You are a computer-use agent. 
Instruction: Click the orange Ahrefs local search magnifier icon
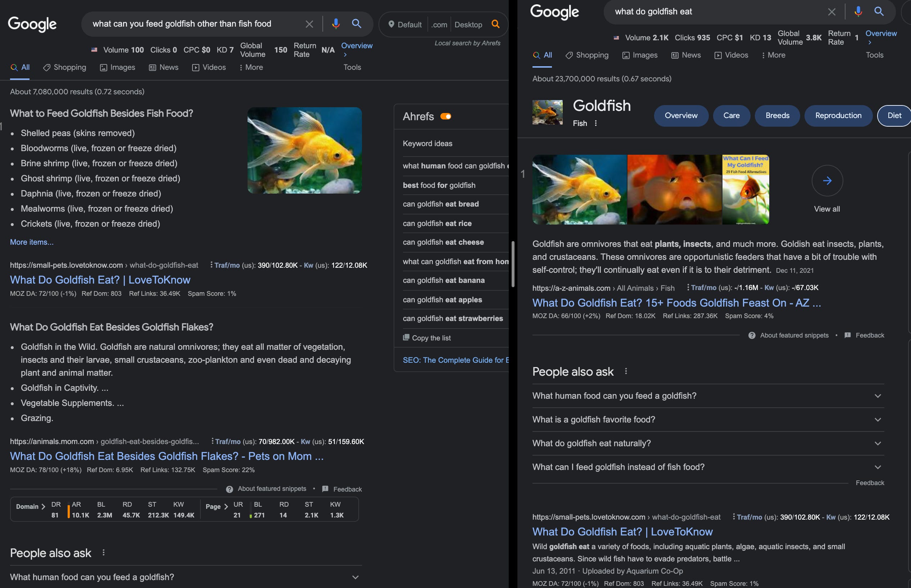(x=495, y=24)
